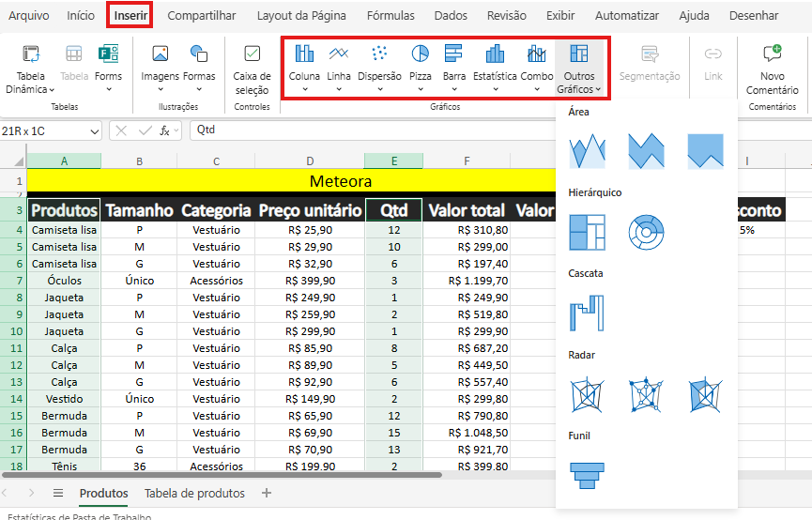Select column A header
This screenshot has width=812, height=520.
[64, 161]
